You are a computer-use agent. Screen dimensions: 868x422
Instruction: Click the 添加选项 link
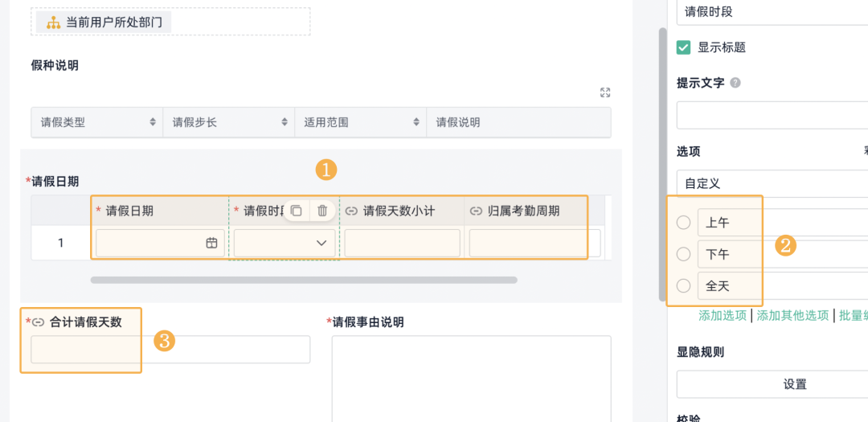723,316
